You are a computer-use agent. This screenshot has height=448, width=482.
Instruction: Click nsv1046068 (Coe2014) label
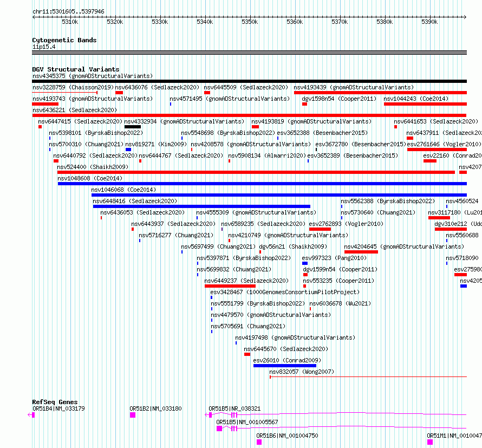[123, 190]
